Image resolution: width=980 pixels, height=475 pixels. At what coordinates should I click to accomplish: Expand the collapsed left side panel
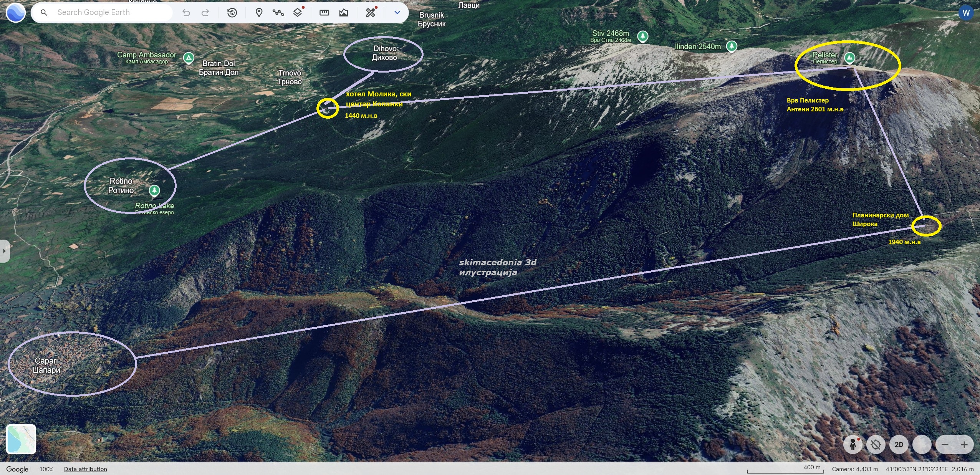(x=4, y=251)
